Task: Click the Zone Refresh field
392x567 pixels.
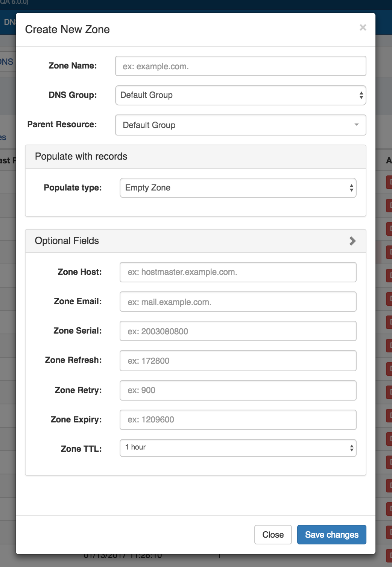Action: coord(238,361)
